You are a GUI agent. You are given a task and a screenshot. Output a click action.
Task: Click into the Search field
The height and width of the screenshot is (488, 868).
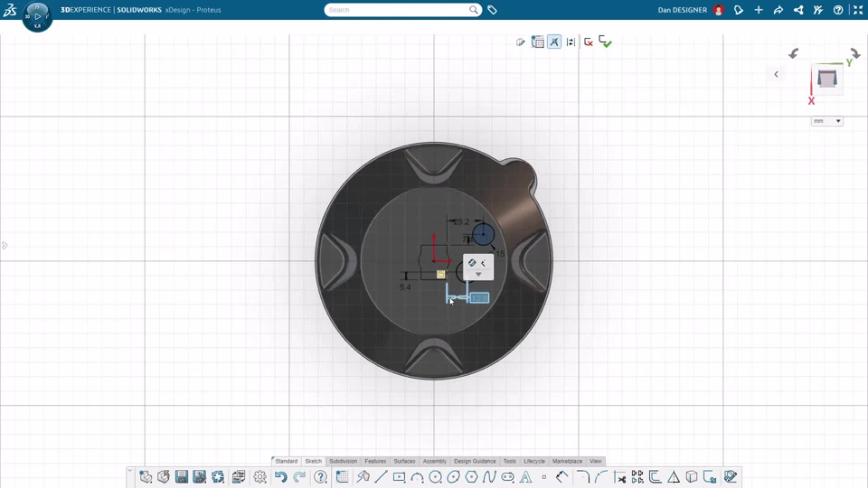pos(398,10)
